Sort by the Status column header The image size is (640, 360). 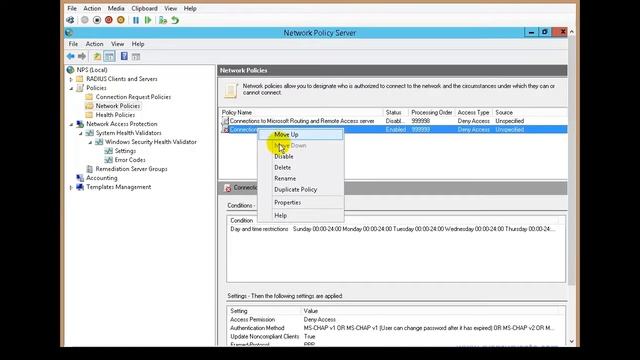pyautogui.click(x=396, y=112)
